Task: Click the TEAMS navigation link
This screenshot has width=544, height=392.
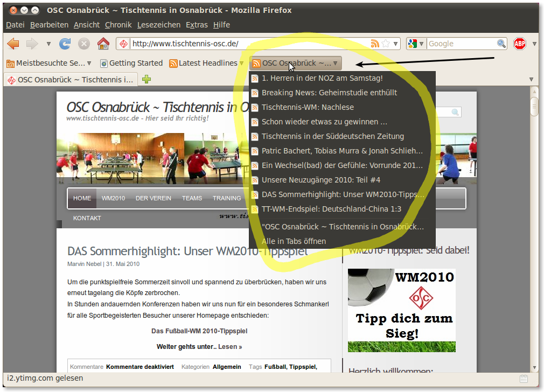Action: click(192, 199)
